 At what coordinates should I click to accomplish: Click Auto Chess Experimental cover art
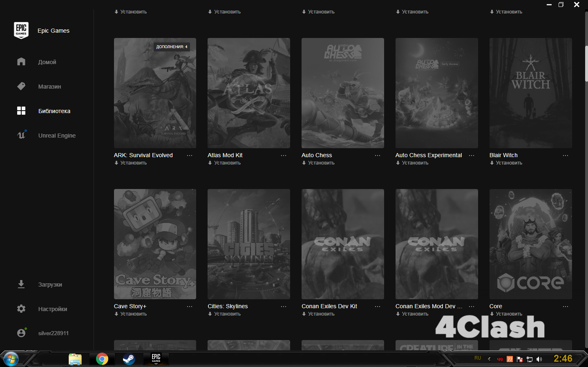[437, 93]
